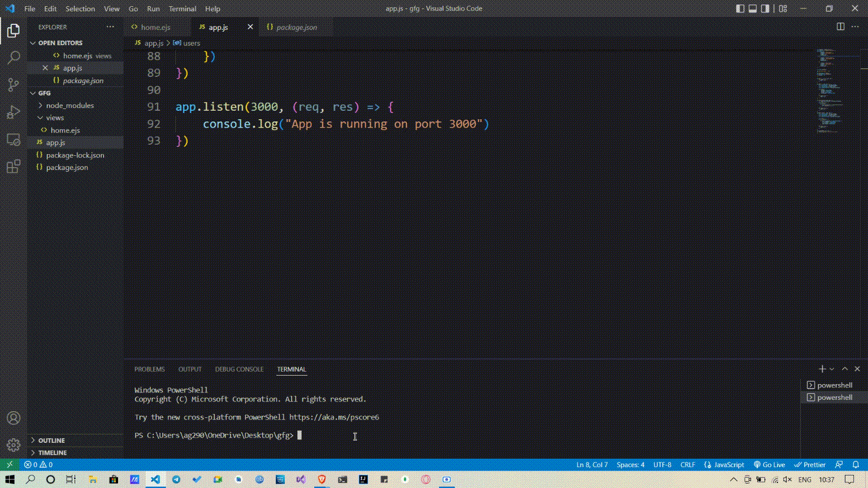
Task: Expand the node_modules folder
Action: point(75,105)
